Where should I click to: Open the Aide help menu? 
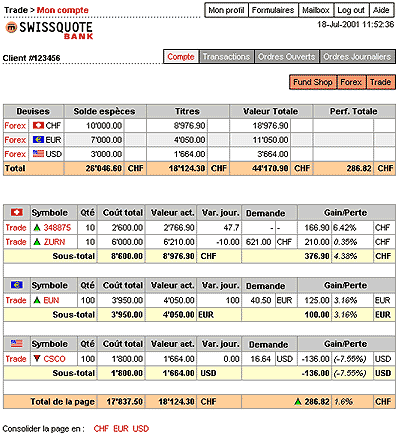(x=381, y=10)
